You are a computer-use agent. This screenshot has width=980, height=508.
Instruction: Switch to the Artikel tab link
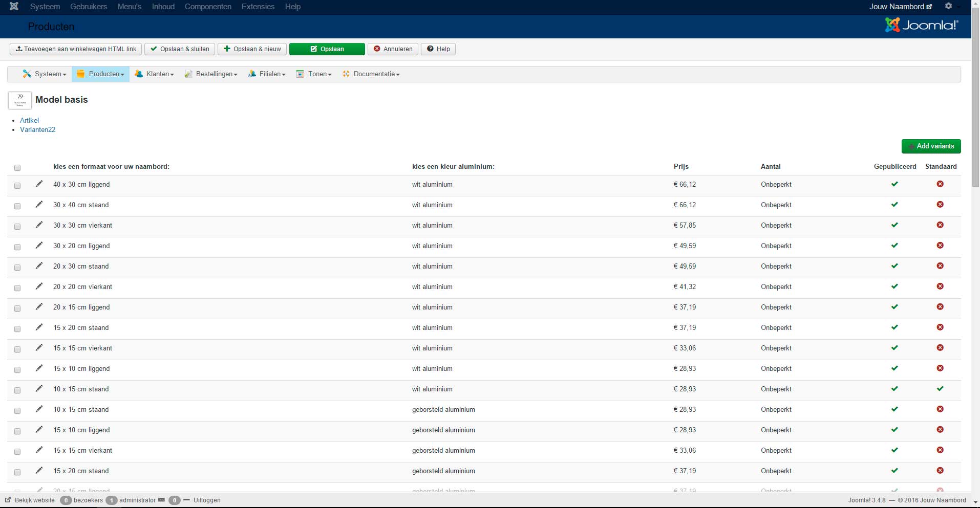click(x=29, y=120)
